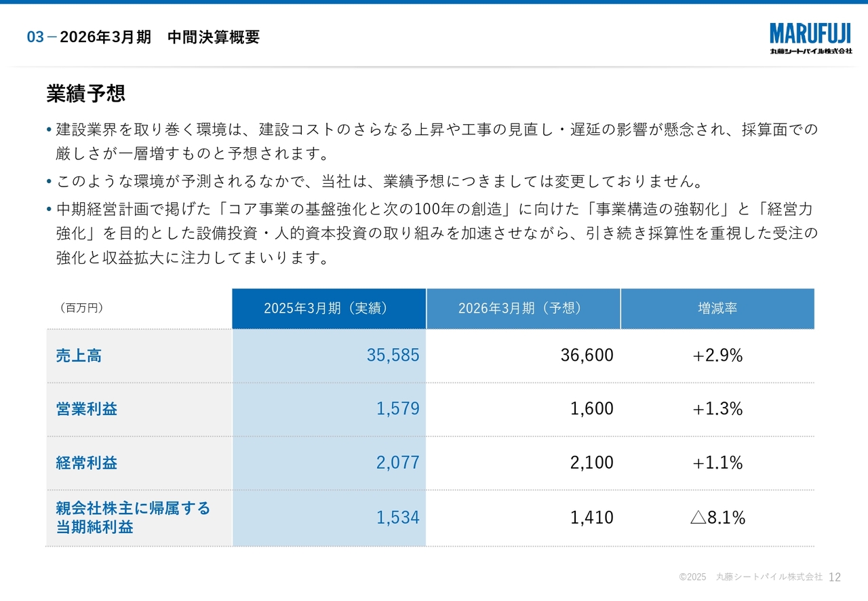Select the 35,585 actual sales cell

pyautogui.click(x=393, y=355)
